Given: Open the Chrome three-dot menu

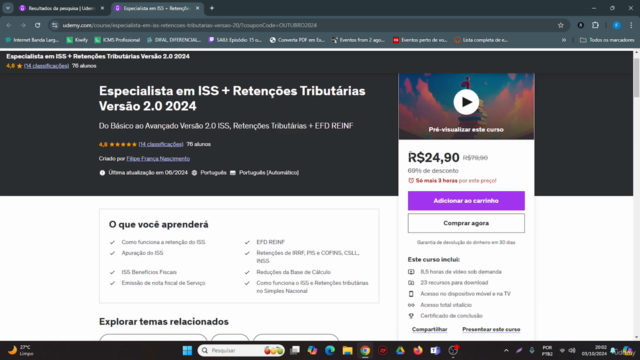Looking at the screenshot, I should [631, 25].
